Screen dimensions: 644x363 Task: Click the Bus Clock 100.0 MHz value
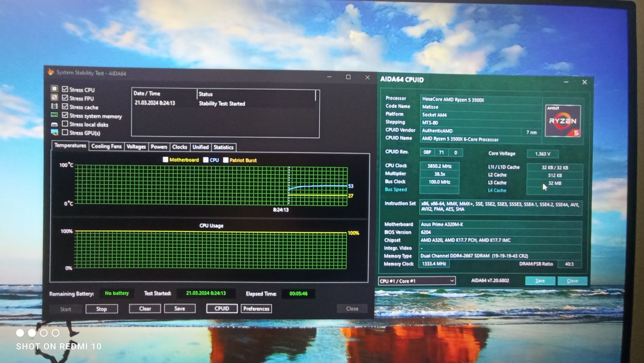pyautogui.click(x=439, y=182)
